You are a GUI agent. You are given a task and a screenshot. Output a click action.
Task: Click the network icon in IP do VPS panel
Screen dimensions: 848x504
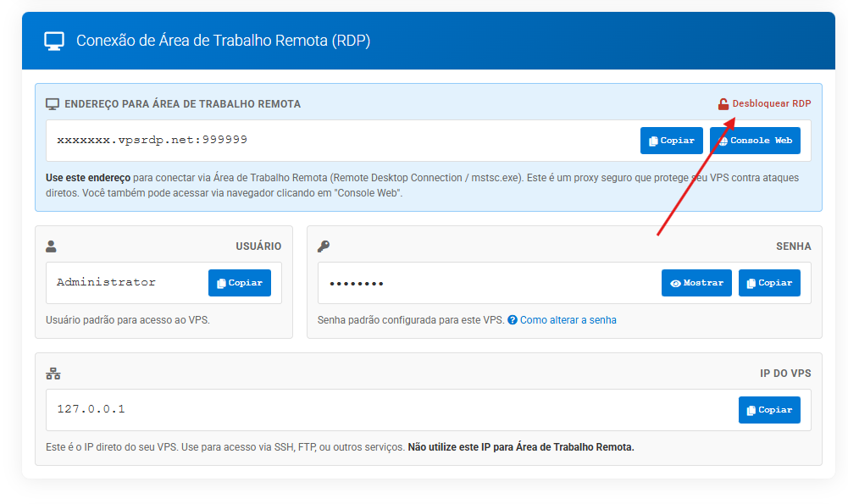pos(53,374)
